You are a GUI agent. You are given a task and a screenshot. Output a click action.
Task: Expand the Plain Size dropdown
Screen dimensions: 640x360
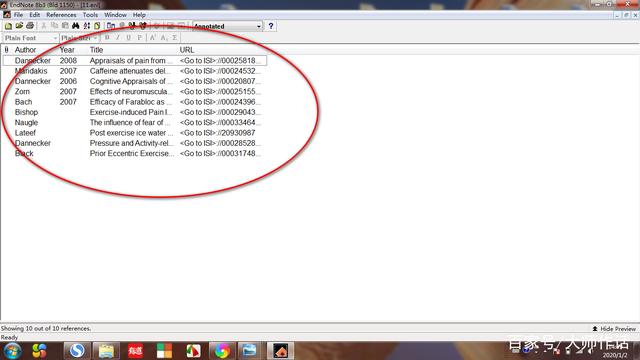tap(79, 38)
